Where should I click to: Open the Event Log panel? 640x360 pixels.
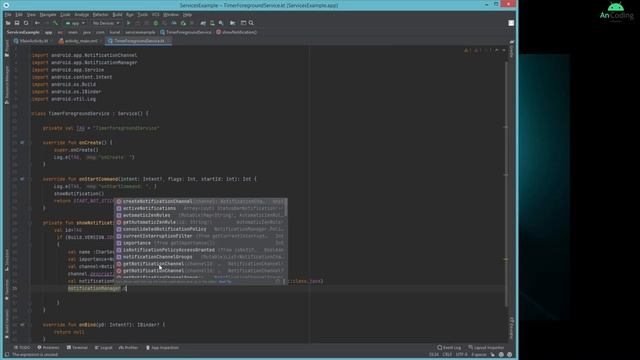[449, 348]
